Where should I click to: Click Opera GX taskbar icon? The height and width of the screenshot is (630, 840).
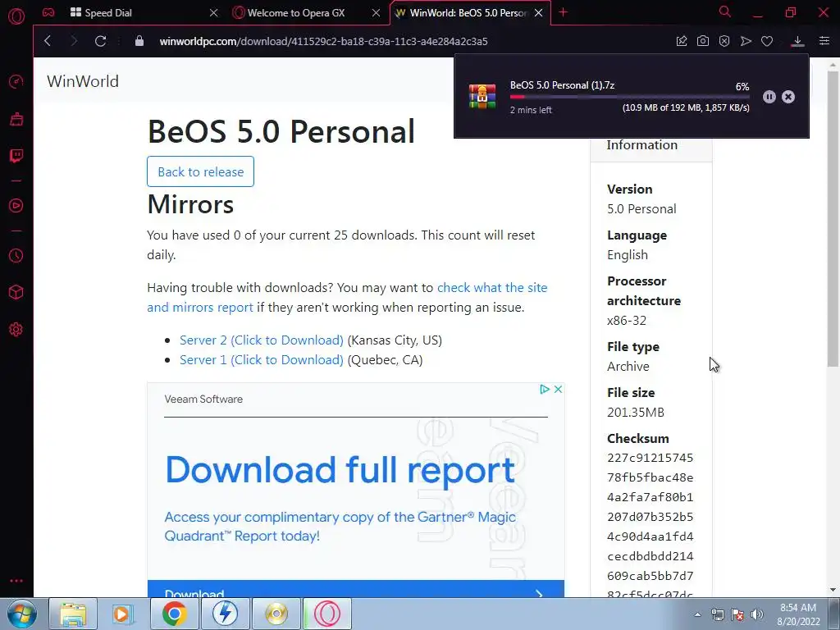327,614
